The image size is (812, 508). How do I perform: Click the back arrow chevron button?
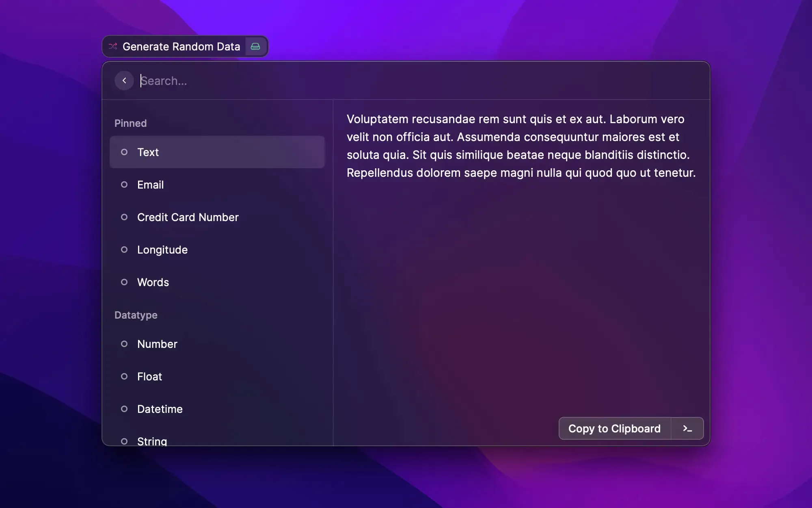tap(124, 80)
